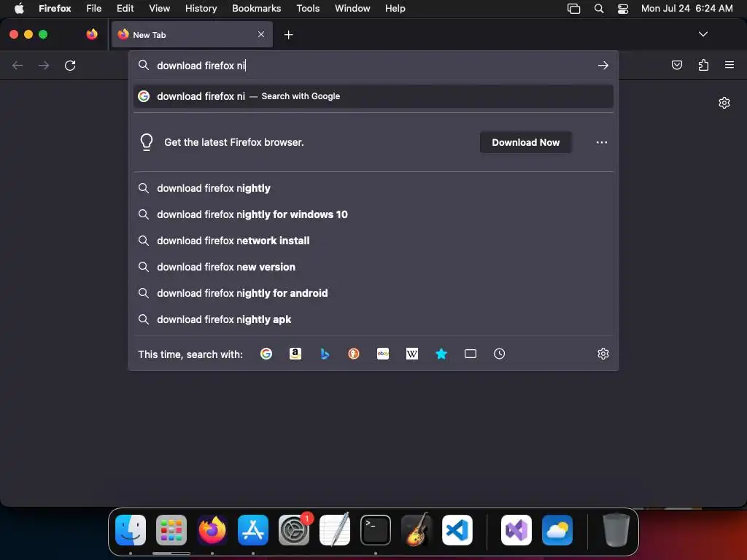This screenshot has height=560, width=747.
Task: Open the Weather app from the Dock
Action: click(557, 530)
